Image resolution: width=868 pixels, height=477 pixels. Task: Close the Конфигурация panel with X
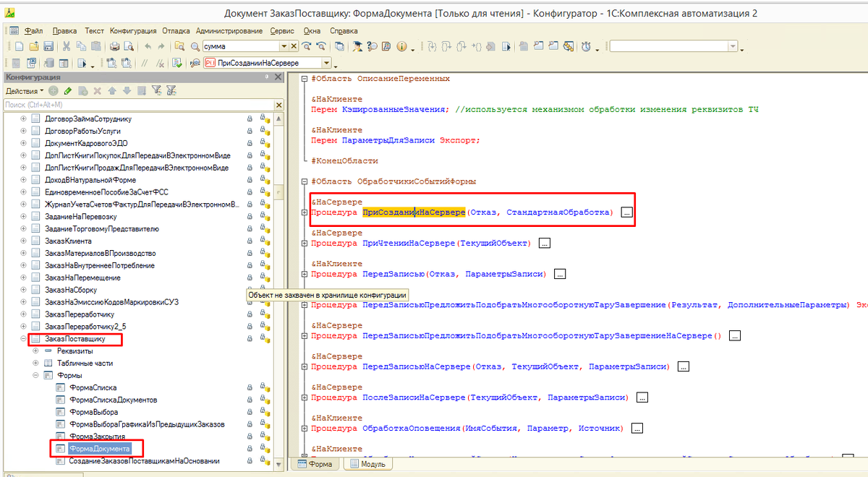click(278, 77)
